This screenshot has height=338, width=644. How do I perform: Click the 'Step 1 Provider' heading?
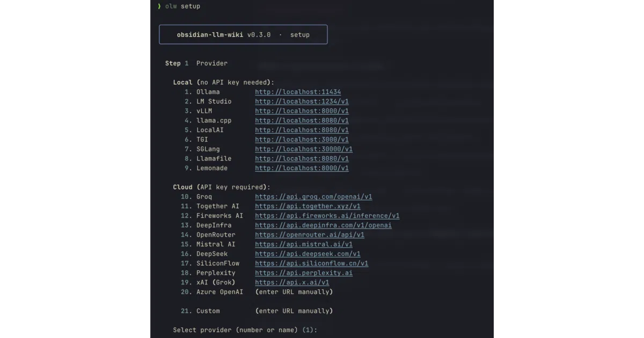(x=196, y=63)
